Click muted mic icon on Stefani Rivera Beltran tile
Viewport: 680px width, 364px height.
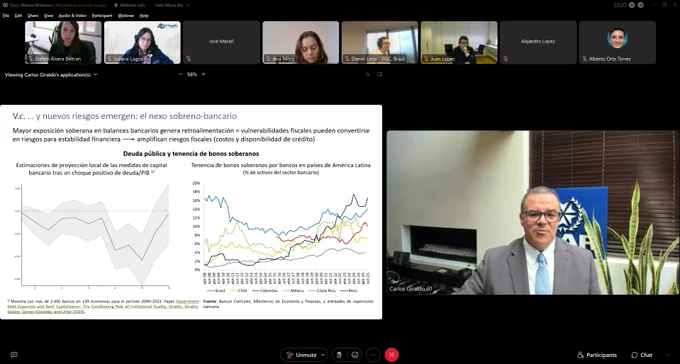point(31,59)
